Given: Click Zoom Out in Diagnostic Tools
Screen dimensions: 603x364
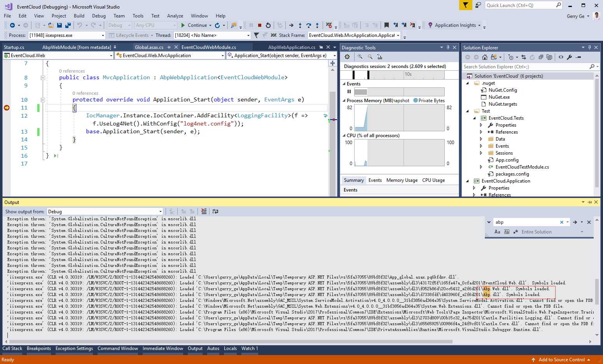Looking at the screenshot, I should coord(370,57).
